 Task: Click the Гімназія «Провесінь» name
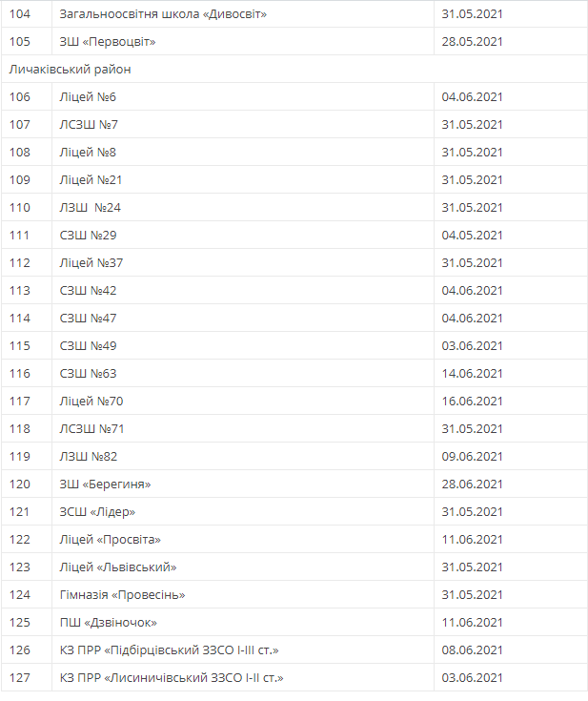(122, 595)
